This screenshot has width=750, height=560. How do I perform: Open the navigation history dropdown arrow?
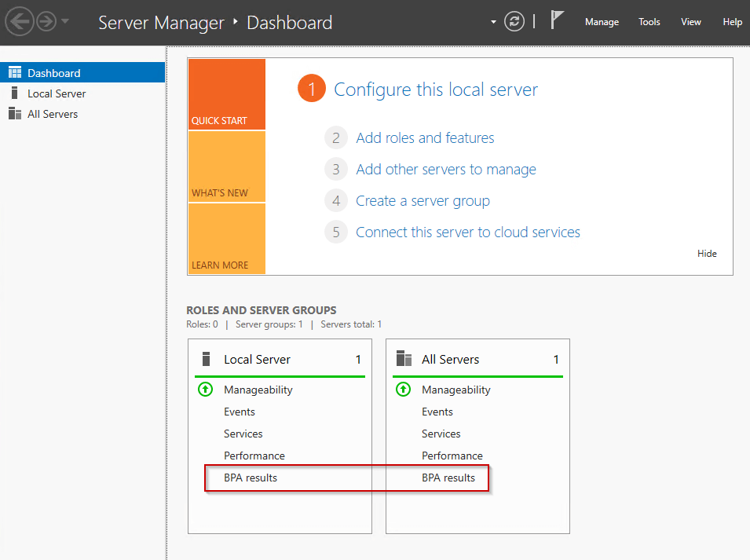point(65,21)
